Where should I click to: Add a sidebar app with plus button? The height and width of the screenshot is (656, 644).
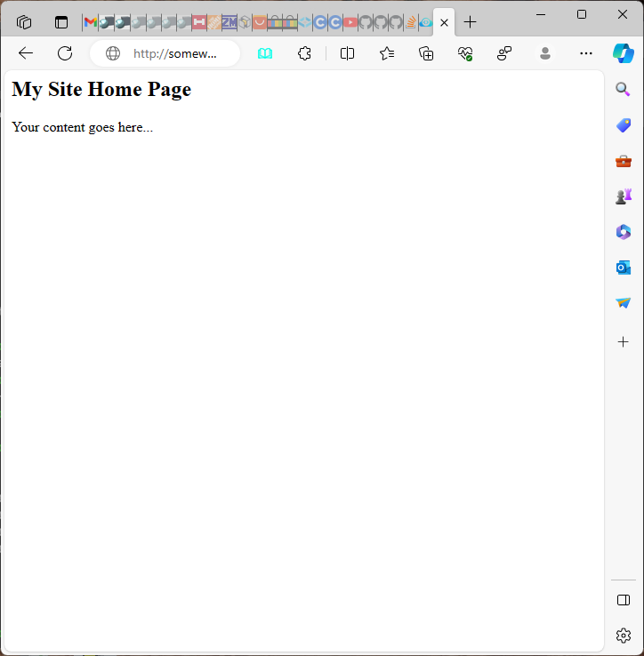pyautogui.click(x=623, y=342)
